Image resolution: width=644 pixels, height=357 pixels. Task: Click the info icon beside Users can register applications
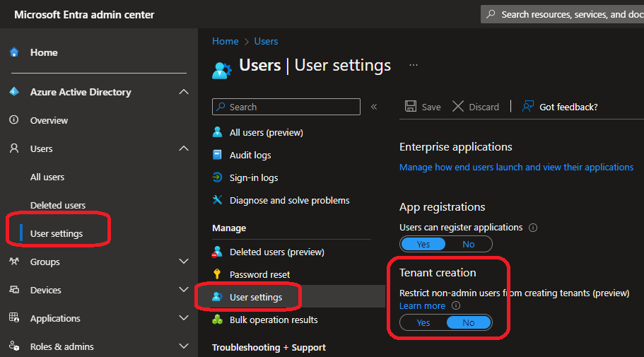533,228
